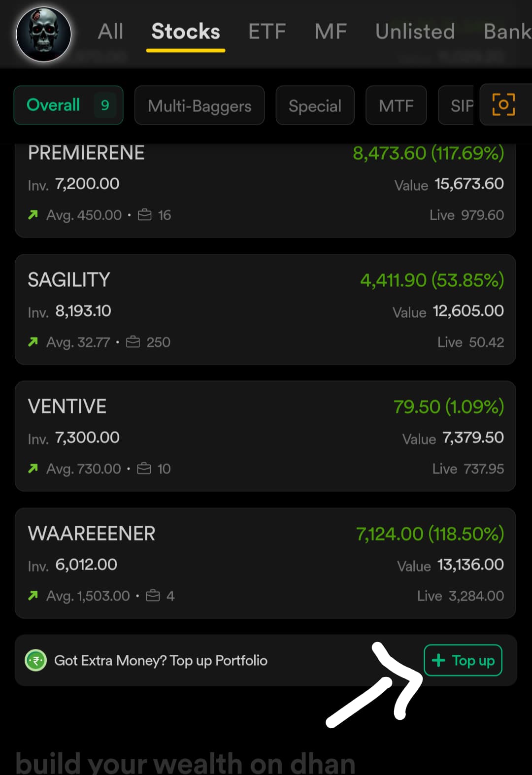Tap the orange scan icon
The image size is (532, 775).
(503, 105)
